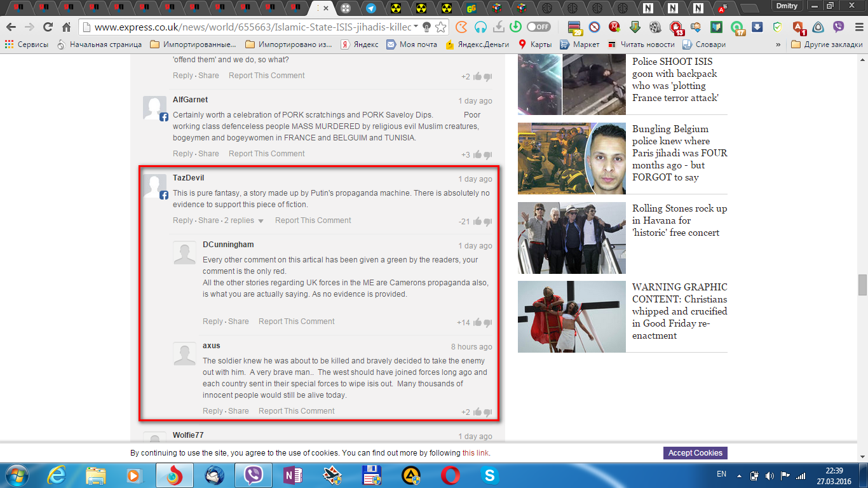Thumbs up DCunningham's comment
The height and width of the screenshot is (488, 868).
pos(477,322)
